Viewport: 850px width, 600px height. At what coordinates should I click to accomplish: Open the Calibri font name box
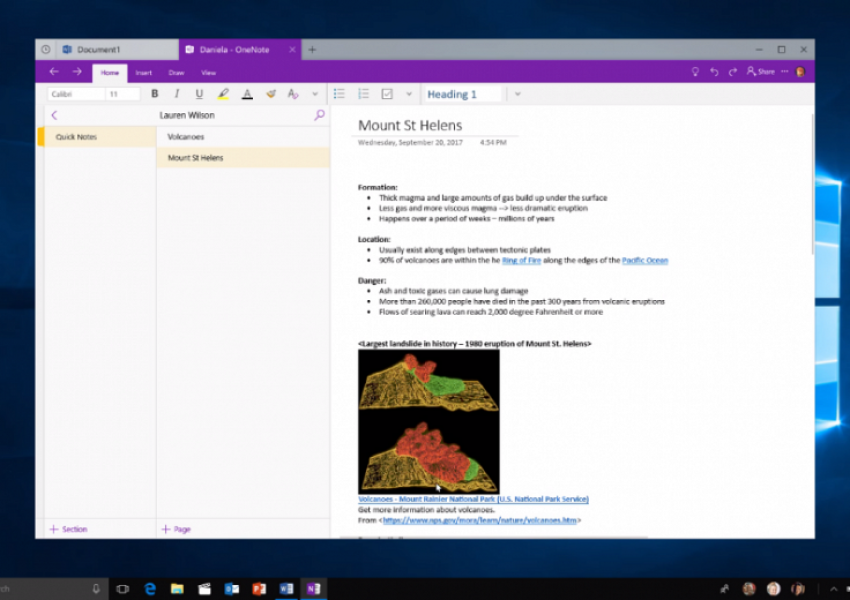tap(75, 94)
